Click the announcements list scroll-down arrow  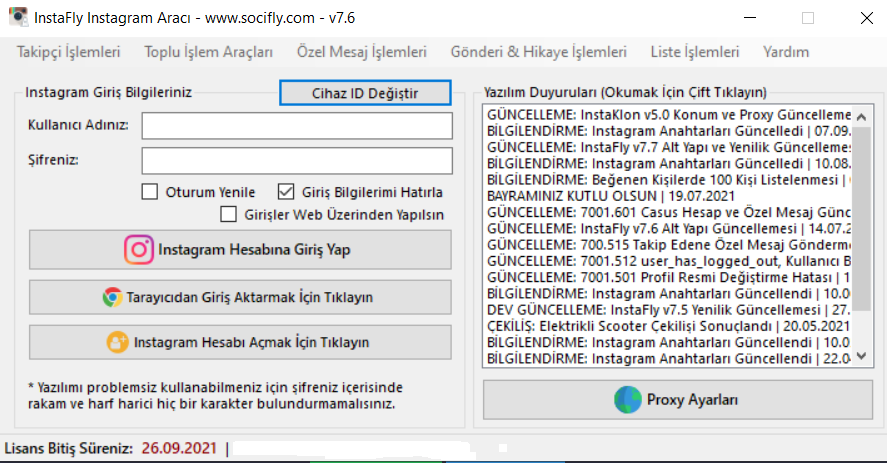[862, 356]
